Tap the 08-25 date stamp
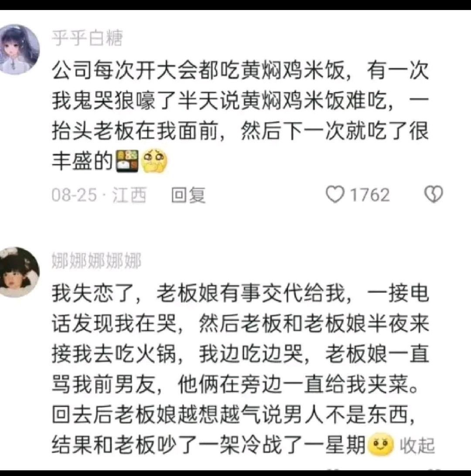Screen dimensions: 471x476 [x=74, y=195]
